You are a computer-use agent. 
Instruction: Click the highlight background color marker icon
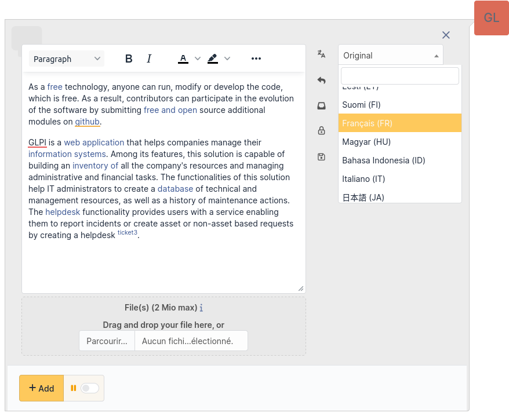[212, 59]
